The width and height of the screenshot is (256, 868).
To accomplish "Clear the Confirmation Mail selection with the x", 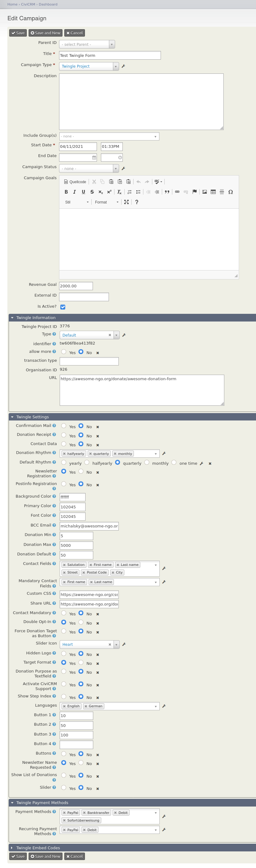I will [98, 427].
